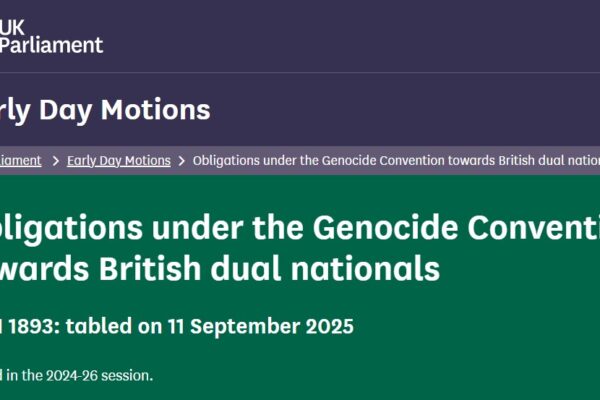Open the Parliament breadcrumb link
This screenshot has width=600, height=400.
pyautogui.click(x=20, y=160)
